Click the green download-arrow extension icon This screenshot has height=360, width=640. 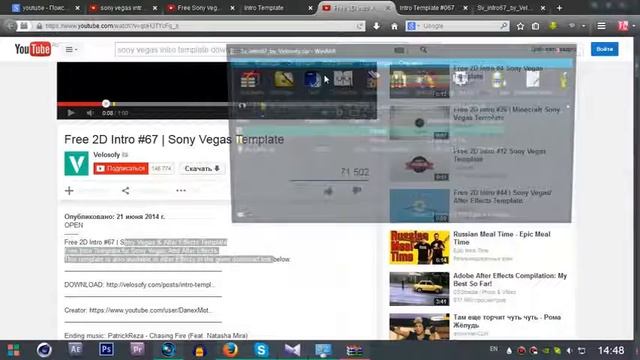coord(553,25)
